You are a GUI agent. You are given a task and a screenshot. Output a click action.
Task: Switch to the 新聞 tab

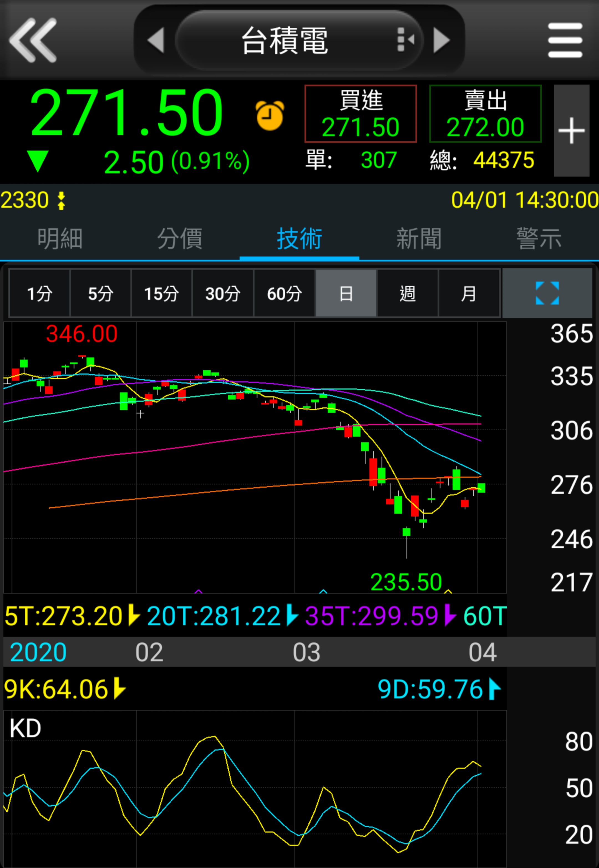pos(419,239)
